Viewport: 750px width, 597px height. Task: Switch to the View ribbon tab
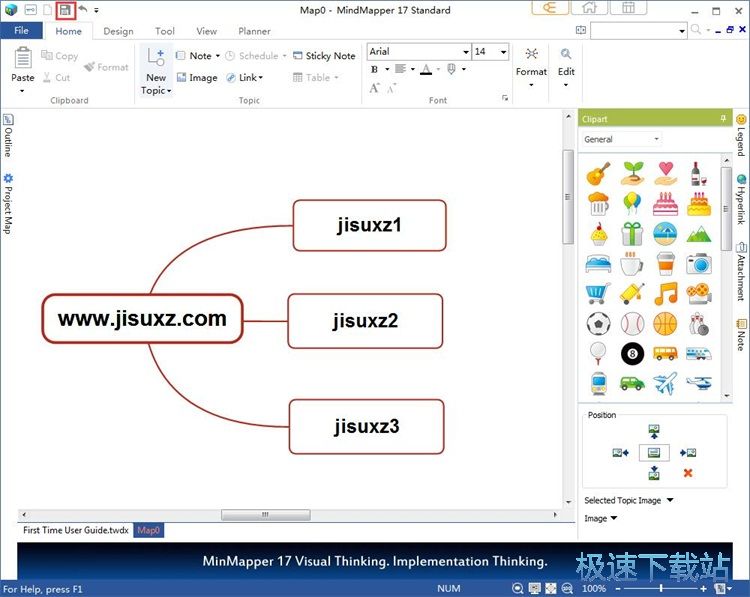coord(206,32)
